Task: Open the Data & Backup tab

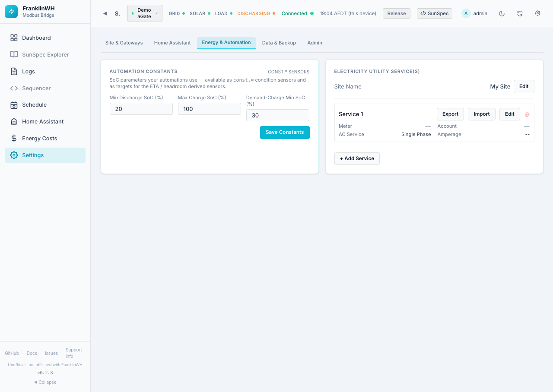Action: (279, 43)
